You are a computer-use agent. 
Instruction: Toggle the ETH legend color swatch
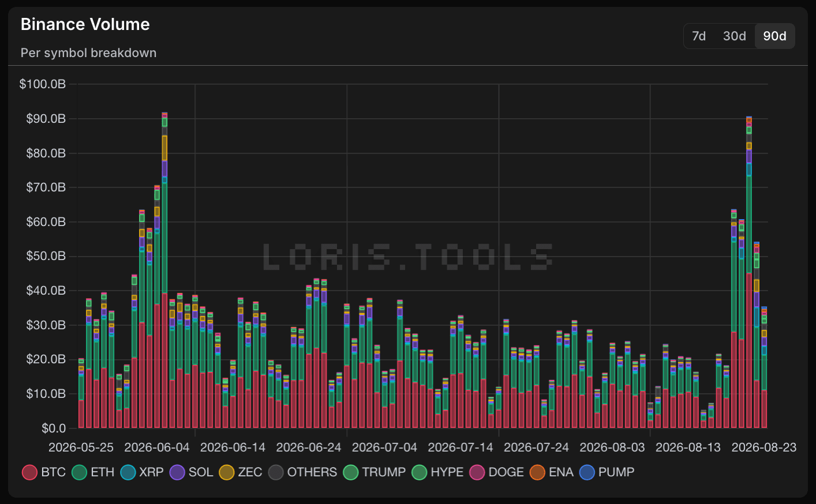tap(79, 472)
